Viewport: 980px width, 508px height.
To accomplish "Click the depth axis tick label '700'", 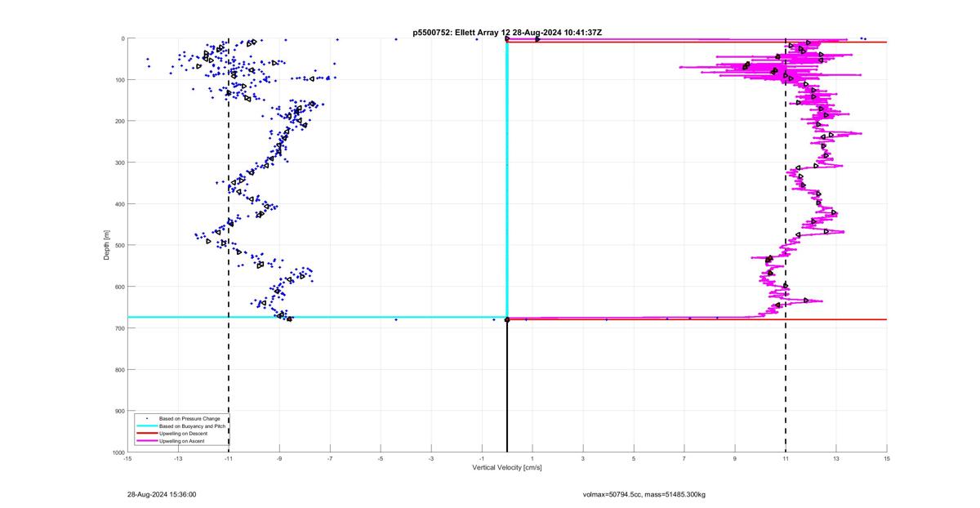I will click(x=119, y=328).
